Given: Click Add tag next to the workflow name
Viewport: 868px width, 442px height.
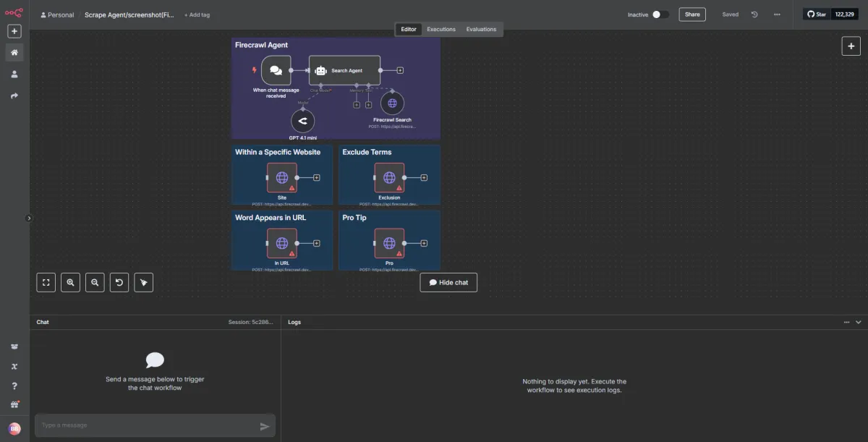Looking at the screenshot, I should pyautogui.click(x=197, y=14).
